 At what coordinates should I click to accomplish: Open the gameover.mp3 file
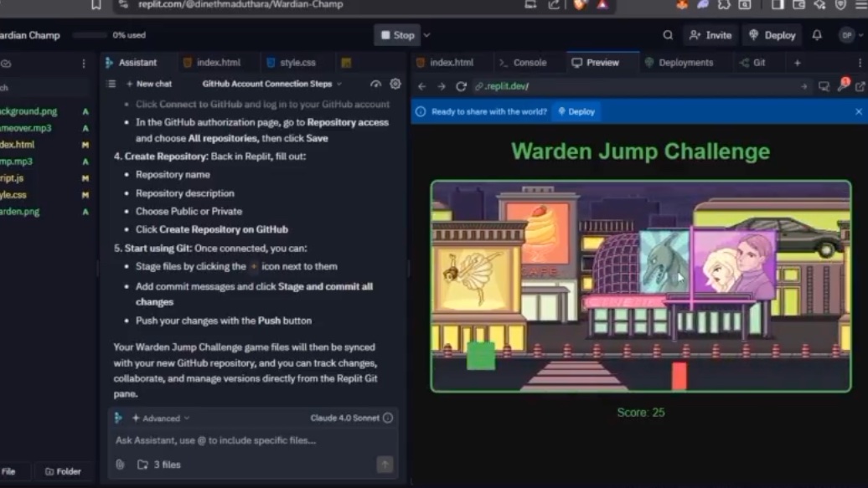[25, 128]
